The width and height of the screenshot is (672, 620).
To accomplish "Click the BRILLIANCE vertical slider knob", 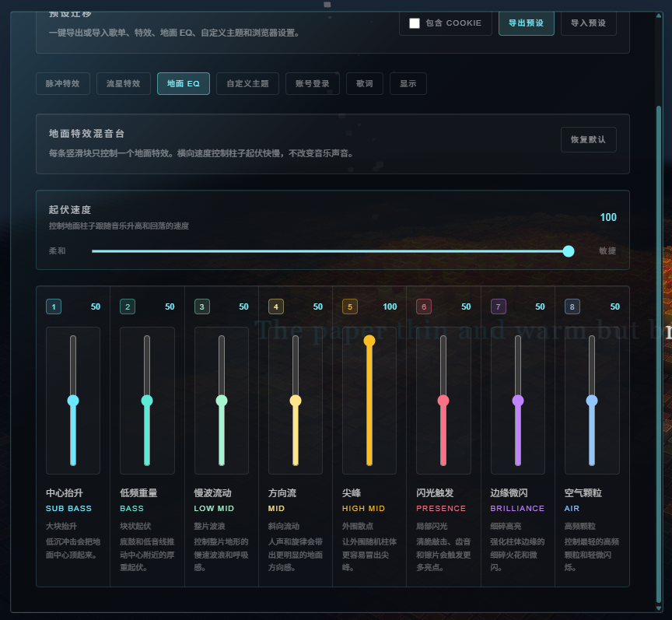I will [x=518, y=401].
